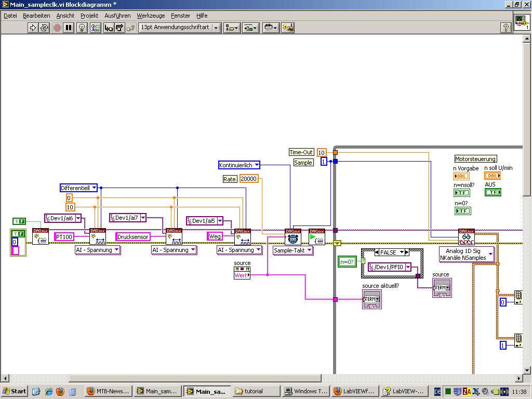This screenshot has height=399, width=532.
Task: Select the DAQmx channel node wired to Drucksensor
Action: pos(174,236)
